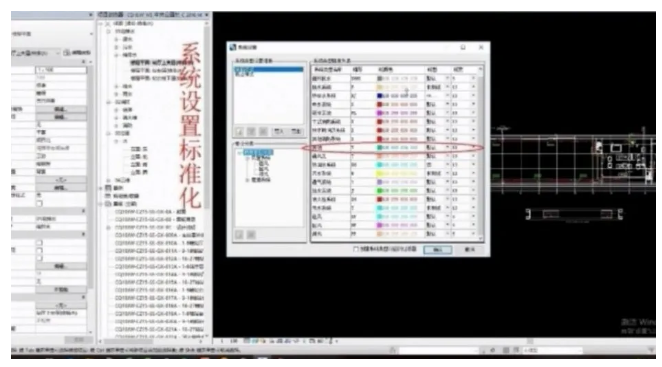
Task: Click the highlighted confirm button in the settings dialog
Action: coord(437,250)
